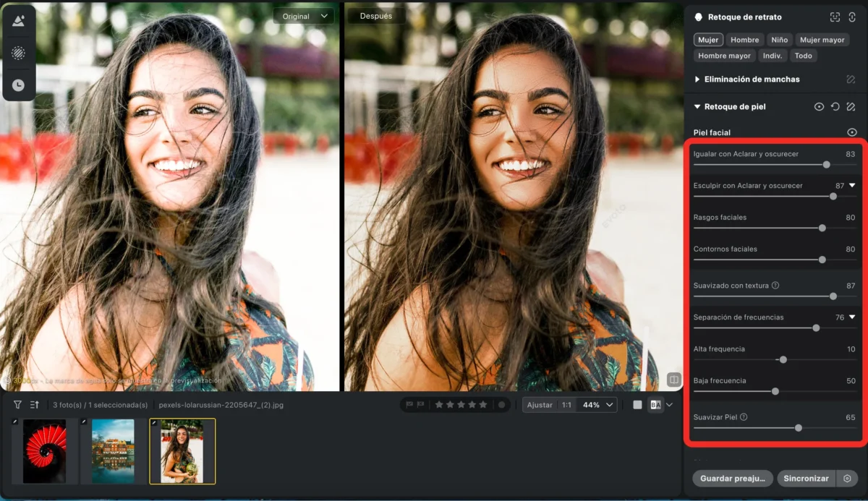Adjust the Rasgos faciales slider

click(x=822, y=228)
